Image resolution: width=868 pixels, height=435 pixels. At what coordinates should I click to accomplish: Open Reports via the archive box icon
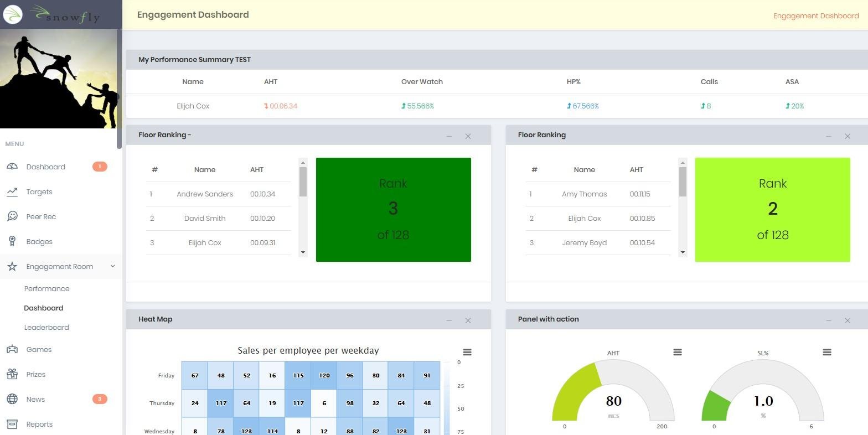click(x=12, y=424)
